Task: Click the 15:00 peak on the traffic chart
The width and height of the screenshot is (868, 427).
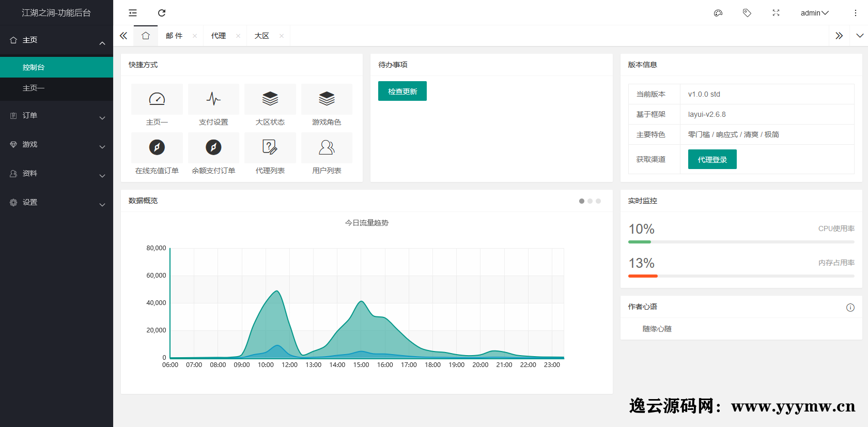Action: click(x=361, y=301)
